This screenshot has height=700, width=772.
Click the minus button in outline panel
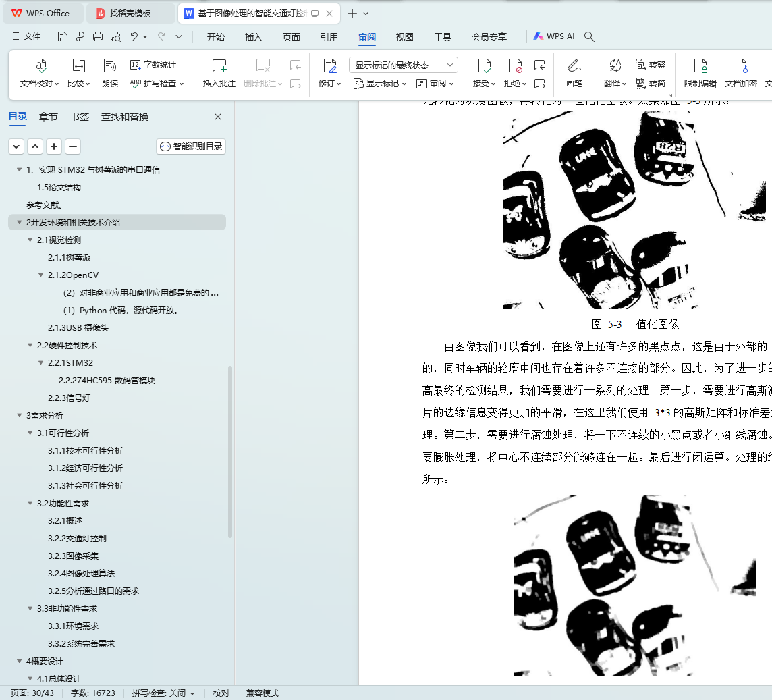[x=73, y=146]
